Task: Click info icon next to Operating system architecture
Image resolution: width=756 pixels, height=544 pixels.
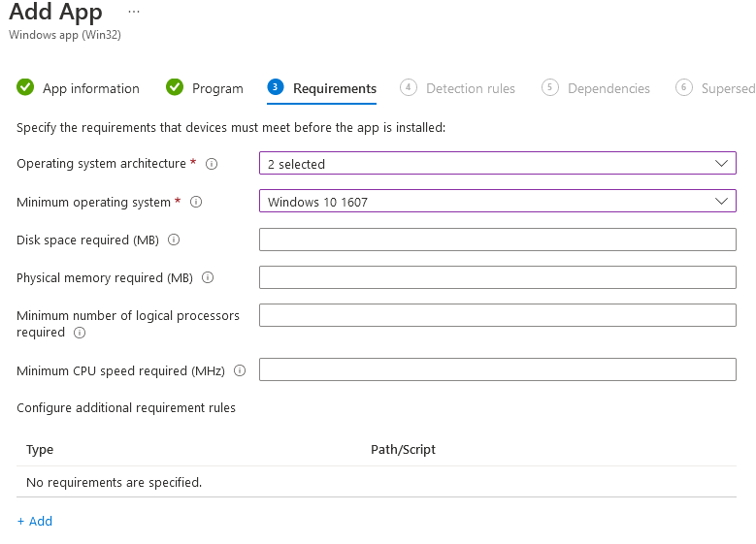Action: [212, 164]
